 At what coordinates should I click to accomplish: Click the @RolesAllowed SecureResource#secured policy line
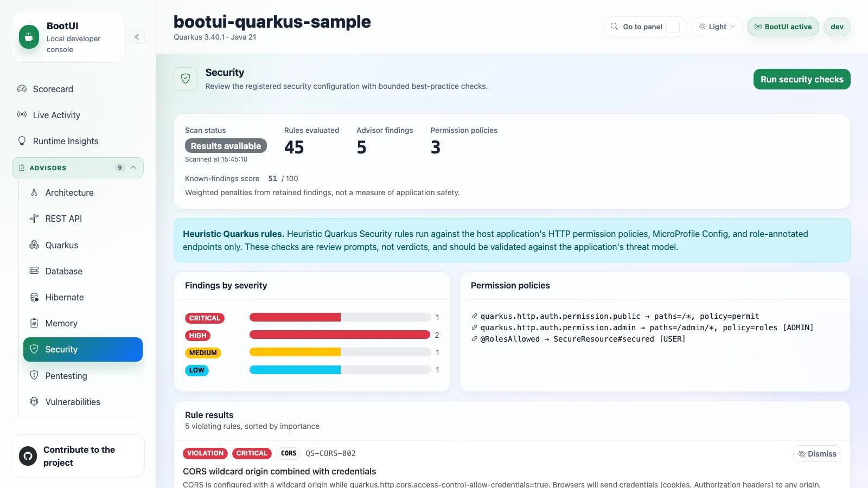pos(578,339)
